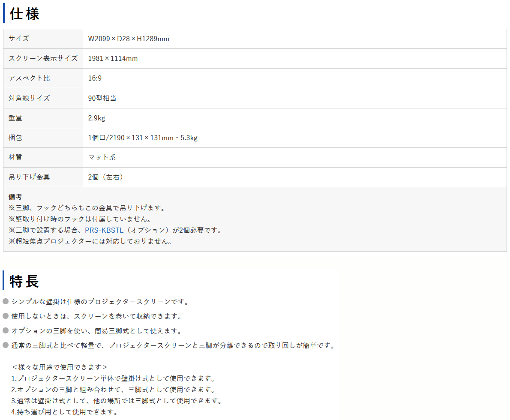510x420 pixels.
Task: Click usage item 2 about オプションの三脚と組み合わせて
Action: click(114, 390)
